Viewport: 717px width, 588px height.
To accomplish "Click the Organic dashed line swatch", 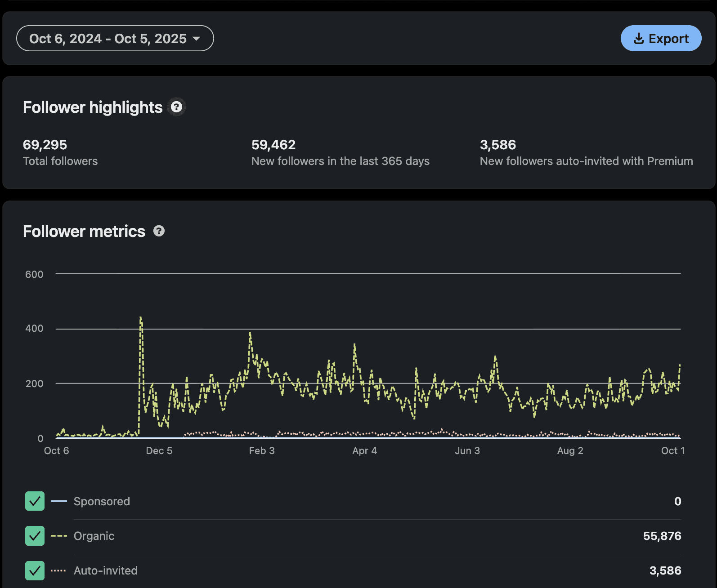I will [x=59, y=536].
